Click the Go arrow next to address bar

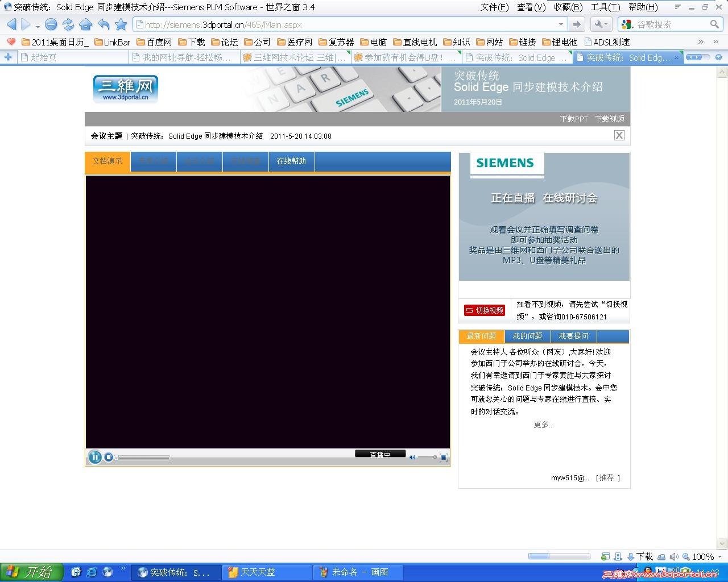coord(577,24)
